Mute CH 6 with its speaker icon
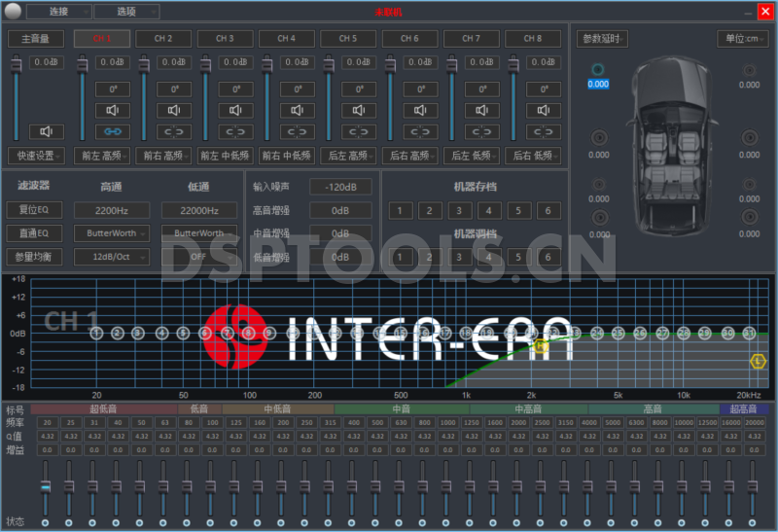The image size is (778, 532). click(420, 110)
